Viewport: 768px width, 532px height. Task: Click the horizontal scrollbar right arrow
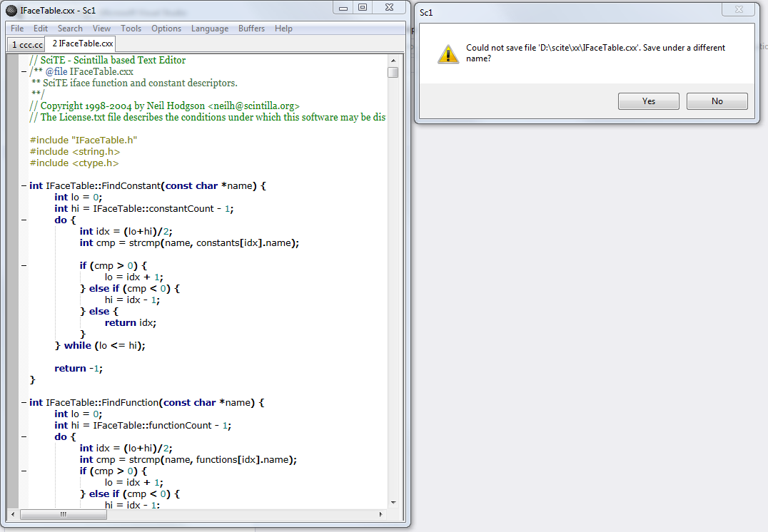382,514
